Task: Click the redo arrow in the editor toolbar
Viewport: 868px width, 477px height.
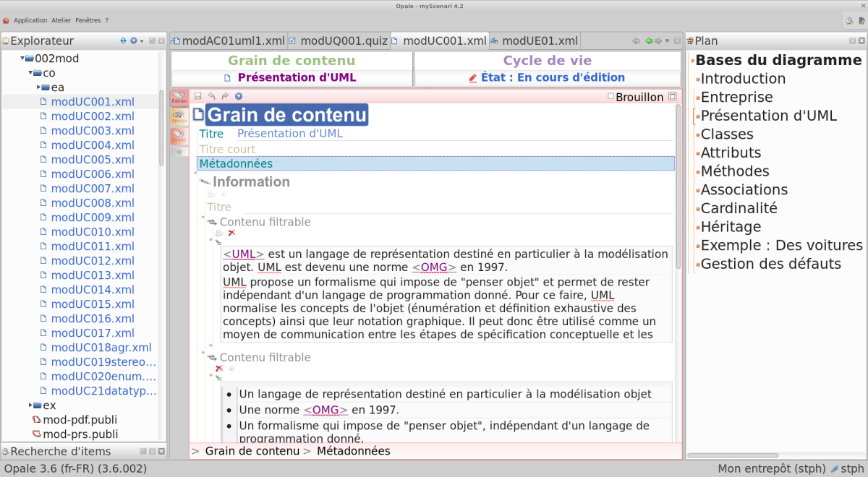Action: click(x=225, y=96)
